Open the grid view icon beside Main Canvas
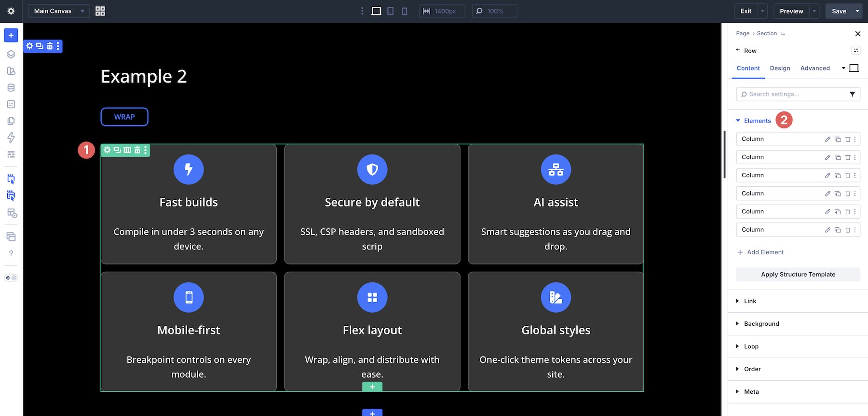This screenshot has height=416, width=868. point(100,11)
